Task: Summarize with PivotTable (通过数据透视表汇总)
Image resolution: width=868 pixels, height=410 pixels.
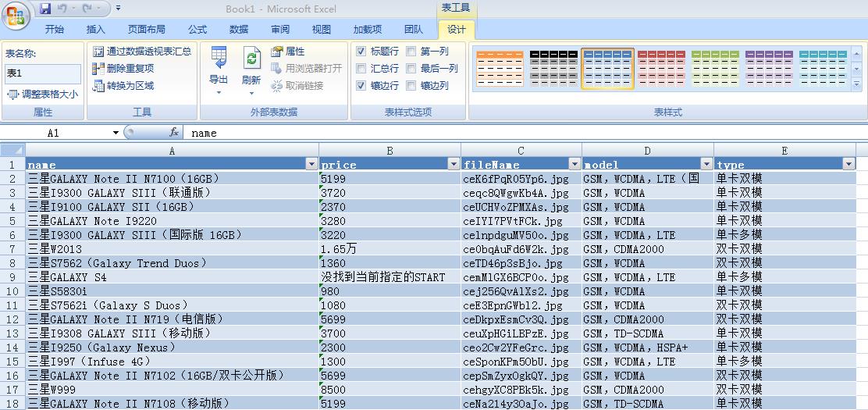Action: click(x=142, y=52)
